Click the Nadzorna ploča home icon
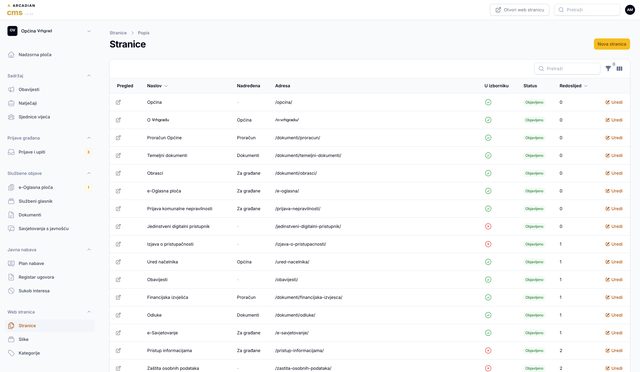 11,55
